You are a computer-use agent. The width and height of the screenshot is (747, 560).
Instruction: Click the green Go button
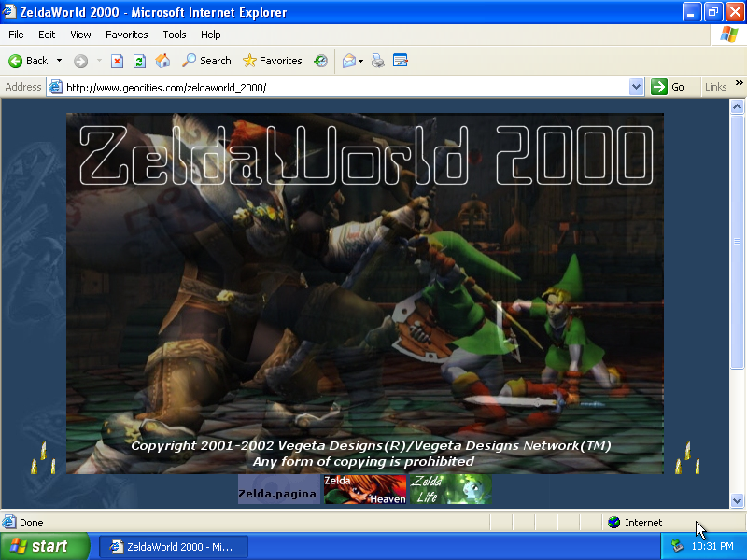[668, 87]
